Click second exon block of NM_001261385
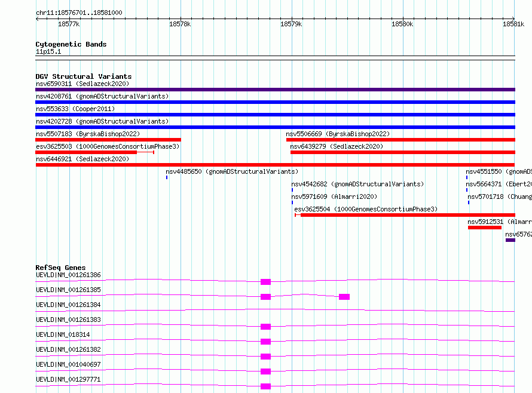 344,297
